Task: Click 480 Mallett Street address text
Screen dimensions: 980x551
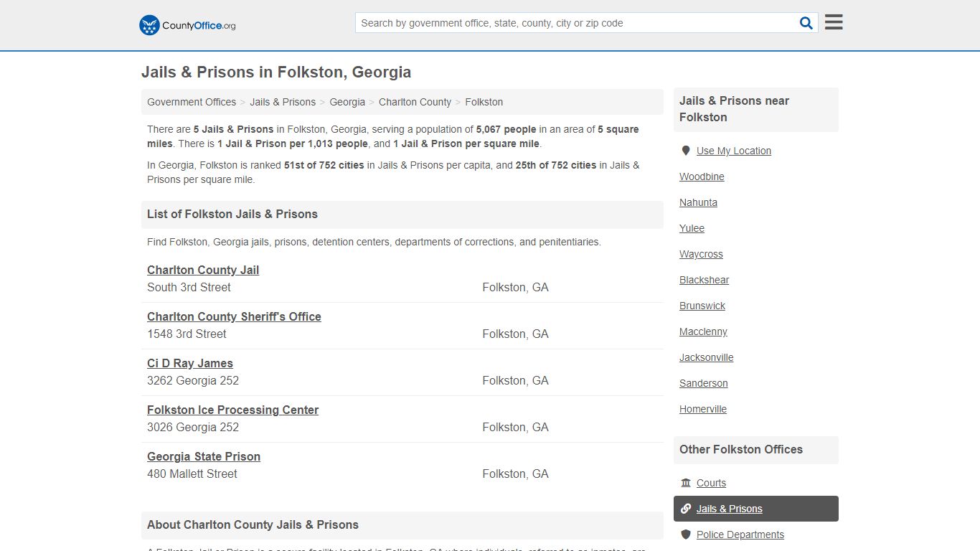Action: (192, 474)
